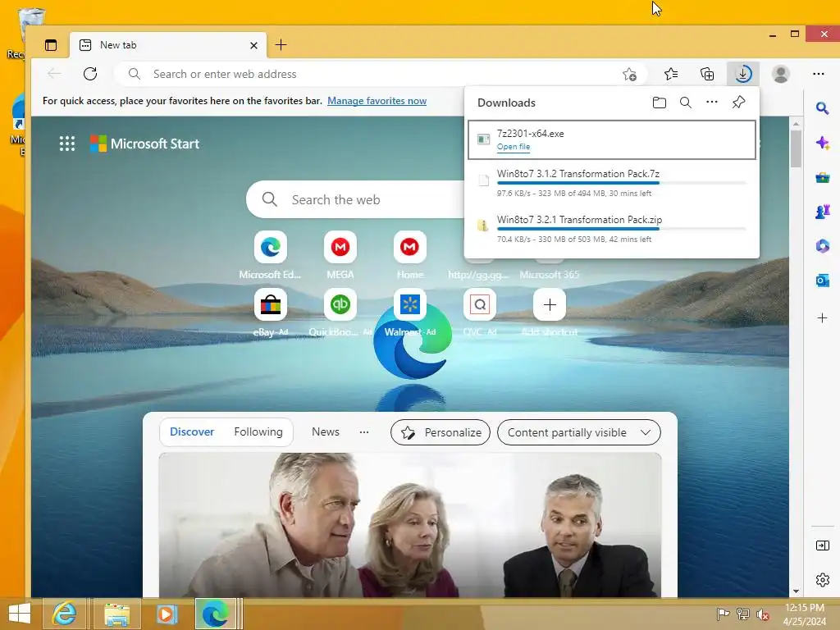Open Microsoft Start app launcher grid
Viewport: 840px width, 630px height.
[67, 144]
